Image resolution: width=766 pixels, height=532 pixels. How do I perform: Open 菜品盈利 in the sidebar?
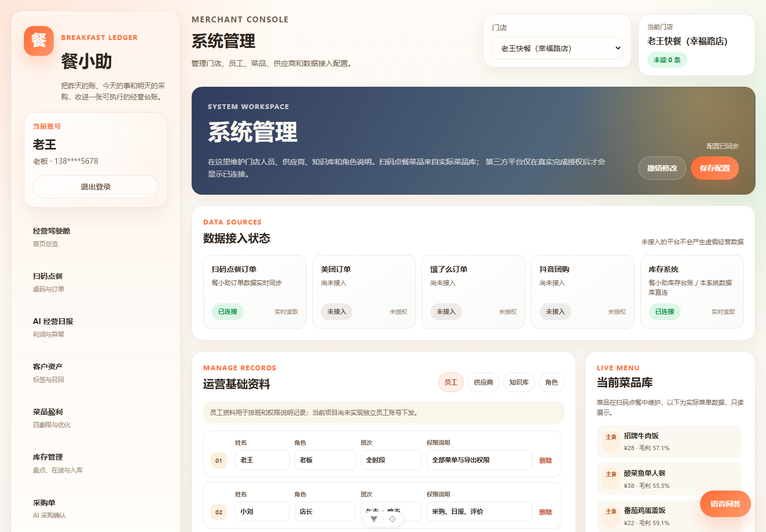[96, 418]
